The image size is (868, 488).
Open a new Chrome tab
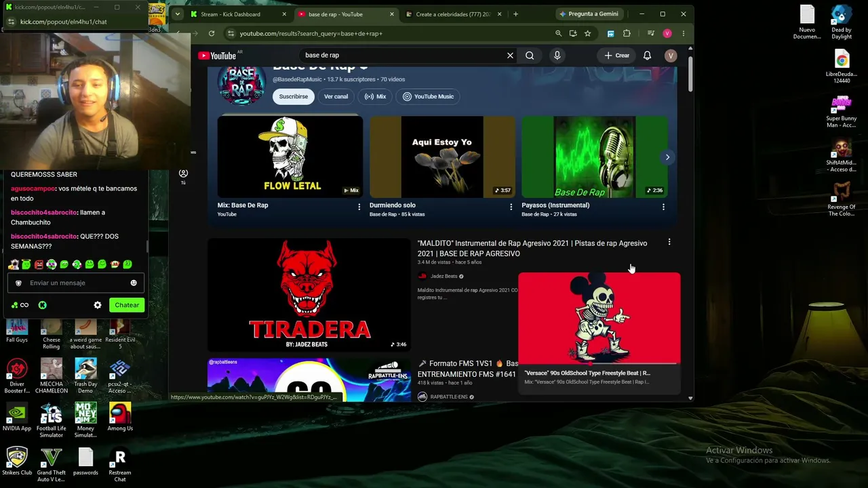515,14
